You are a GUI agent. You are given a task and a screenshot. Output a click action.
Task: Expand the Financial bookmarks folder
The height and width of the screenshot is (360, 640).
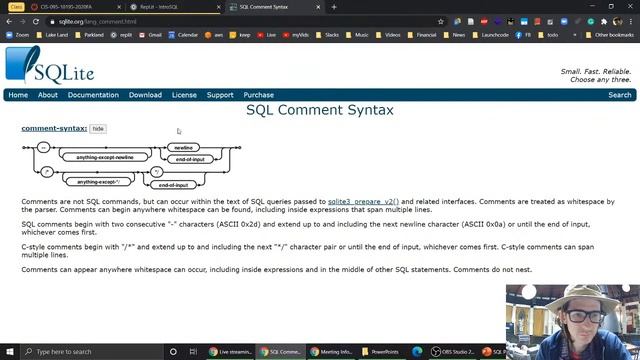pyautogui.click(x=422, y=35)
